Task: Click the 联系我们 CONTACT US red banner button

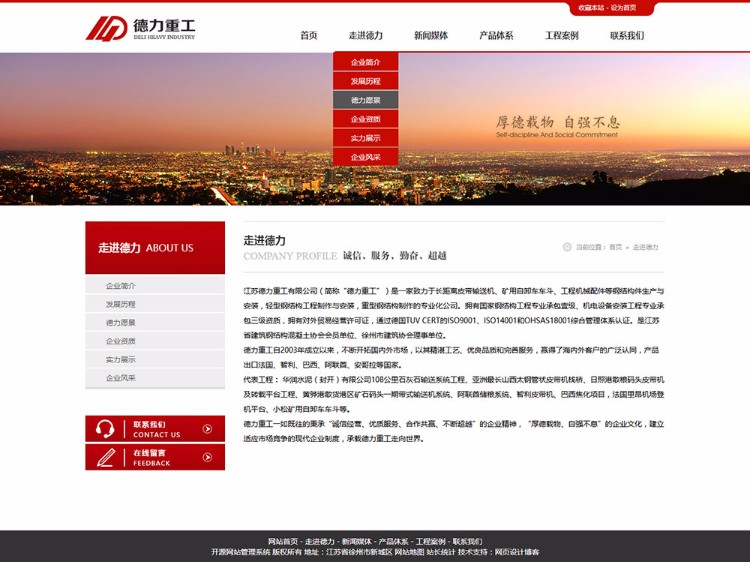Action: [x=155, y=429]
